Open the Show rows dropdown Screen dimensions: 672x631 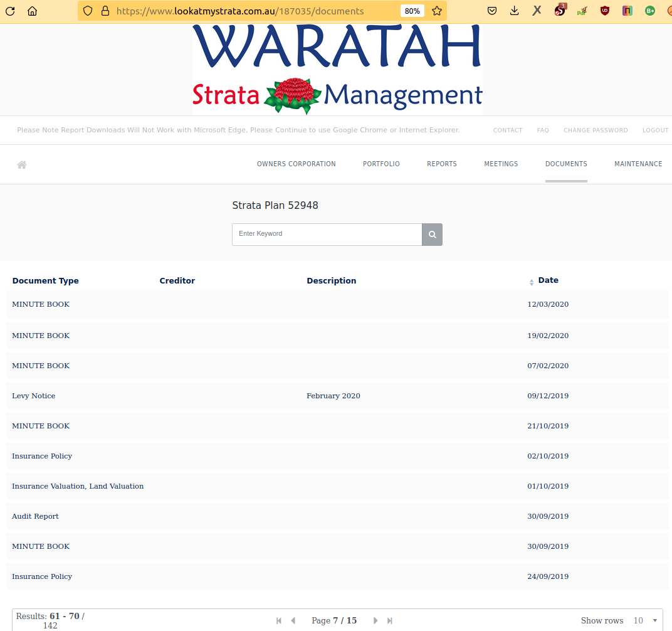pos(644,620)
